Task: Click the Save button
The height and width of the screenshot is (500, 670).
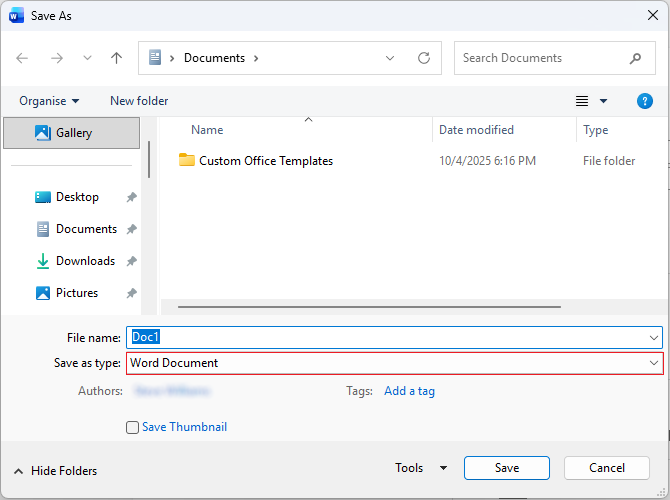Action: pos(507,468)
